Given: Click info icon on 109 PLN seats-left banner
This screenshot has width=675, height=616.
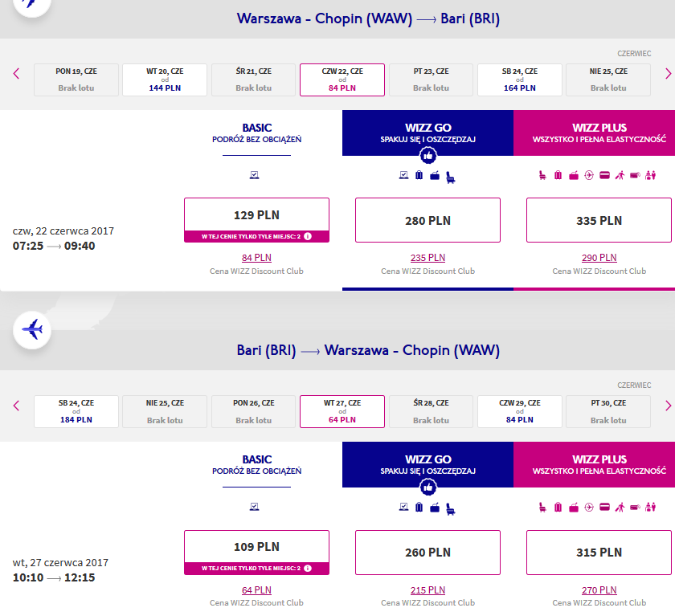Looking at the screenshot, I should tap(308, 569).
